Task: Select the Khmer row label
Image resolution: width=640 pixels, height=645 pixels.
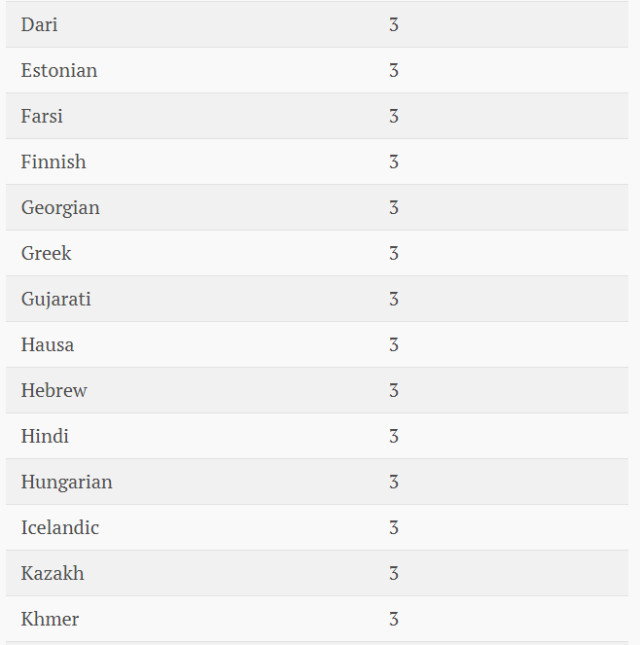Action: pyautogui.click(x=50, y=619)
